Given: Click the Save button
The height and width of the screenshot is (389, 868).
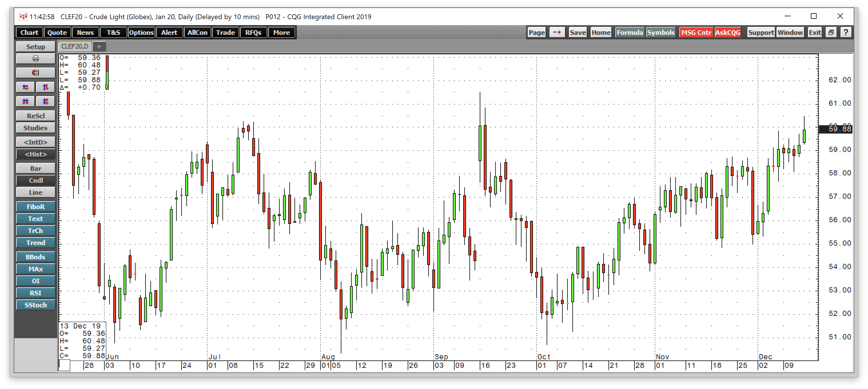Looking at the screenshot, I should tap(578, 32).
